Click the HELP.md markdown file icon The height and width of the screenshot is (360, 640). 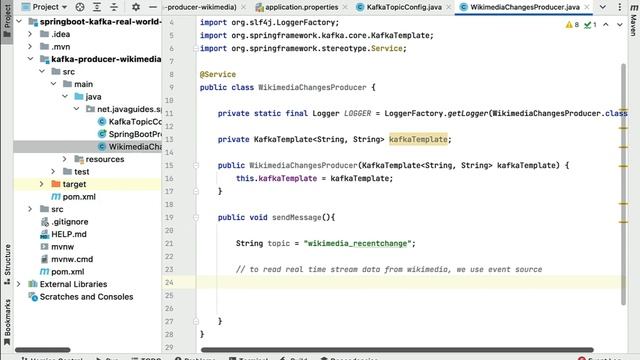click(x=44, y=234)
